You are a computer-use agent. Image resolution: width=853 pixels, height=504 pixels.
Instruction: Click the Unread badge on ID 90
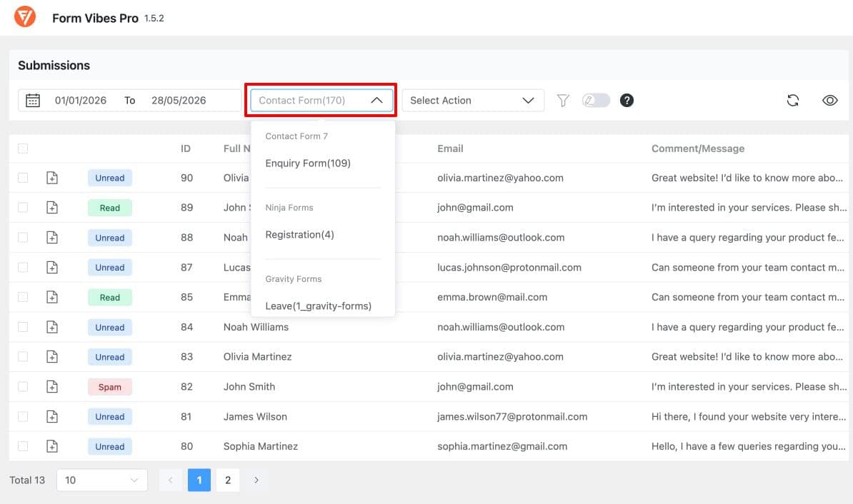pos(110,178)
